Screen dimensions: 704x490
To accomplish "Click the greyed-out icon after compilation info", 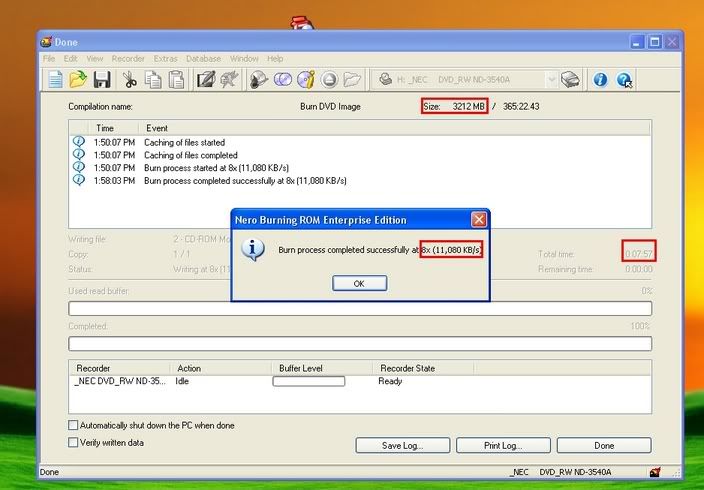I will click(229, 80).
